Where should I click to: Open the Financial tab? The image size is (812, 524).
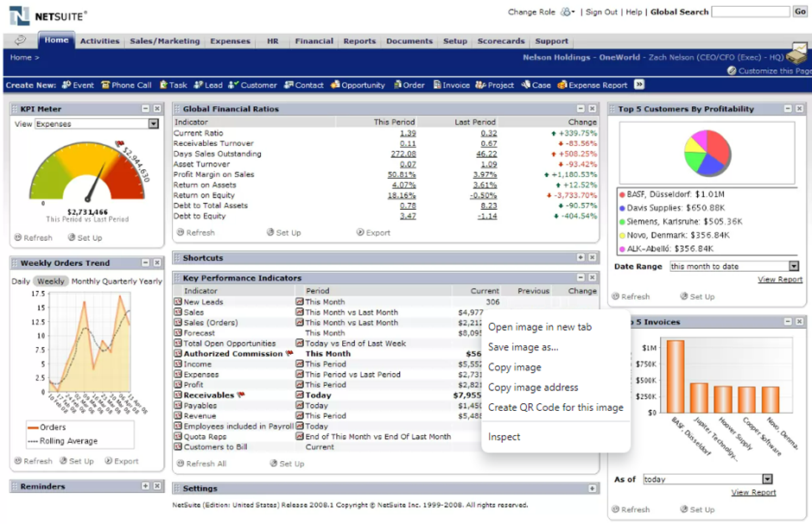314,41
